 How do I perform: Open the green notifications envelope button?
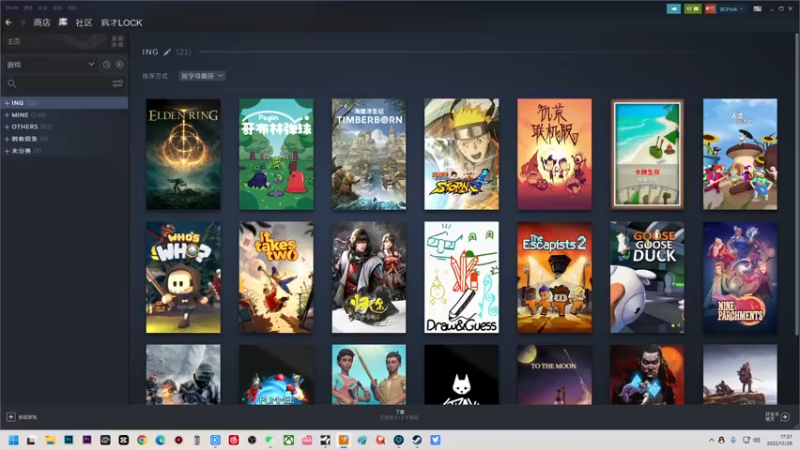coord(692,9)
